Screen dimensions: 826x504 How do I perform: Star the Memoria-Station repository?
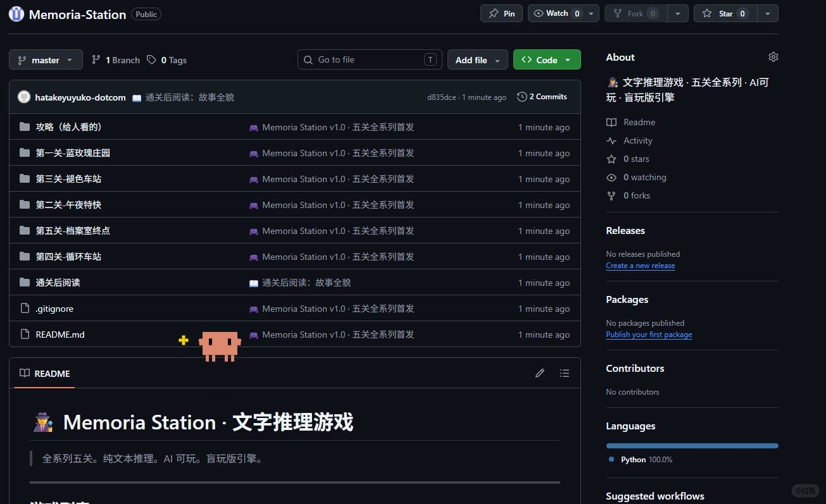(x=725, y=13)
